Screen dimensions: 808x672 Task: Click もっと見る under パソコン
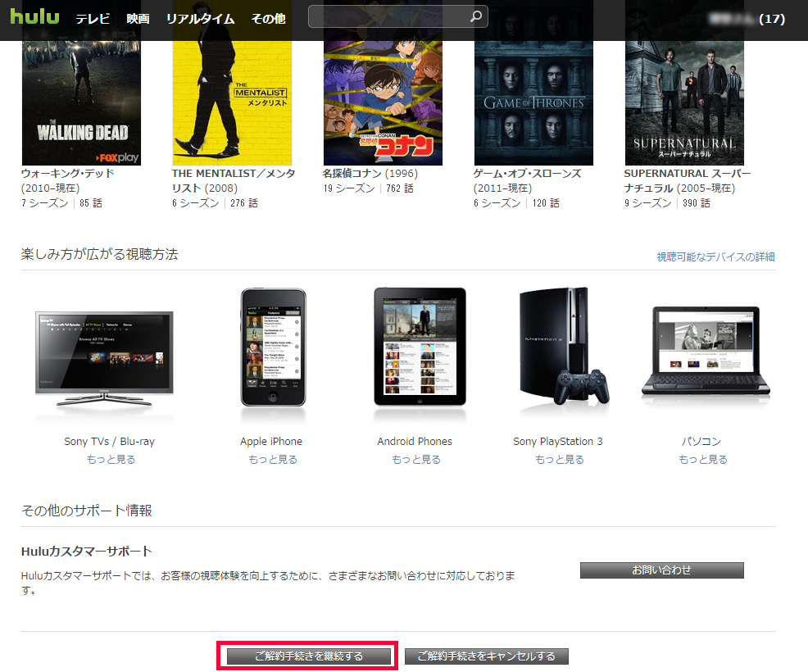tap(703, 459)
